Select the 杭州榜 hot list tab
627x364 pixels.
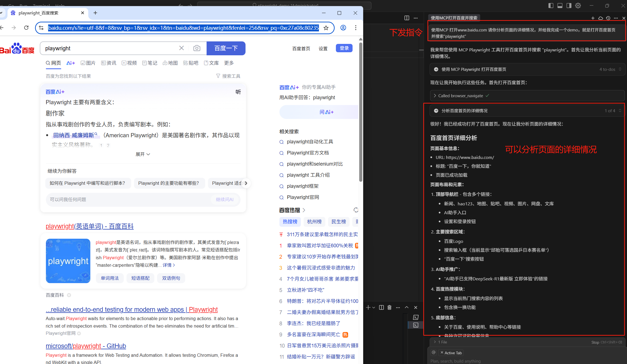click(x=314, y=222)
